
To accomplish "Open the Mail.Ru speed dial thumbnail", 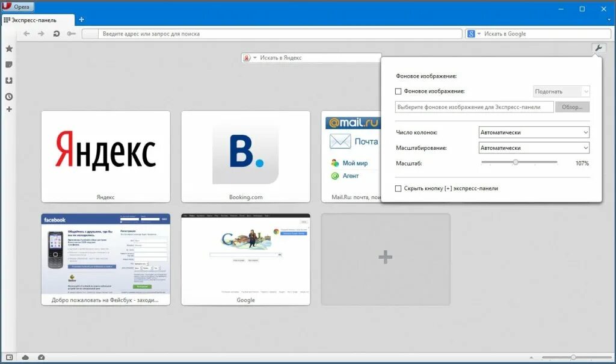I will click(351, 156).
